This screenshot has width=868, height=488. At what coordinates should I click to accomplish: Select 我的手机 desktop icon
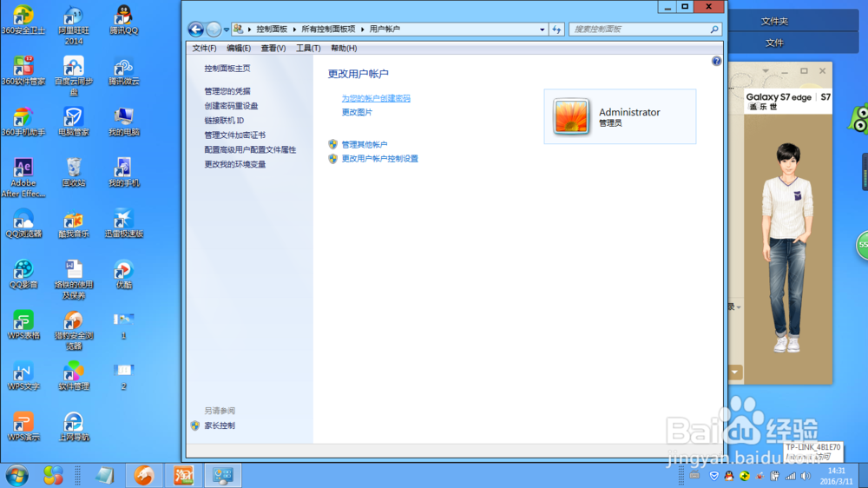coord(124,172)
